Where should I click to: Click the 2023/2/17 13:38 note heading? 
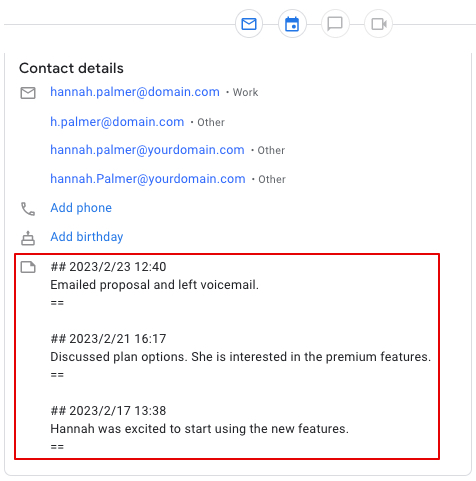(x=108, y=411)
